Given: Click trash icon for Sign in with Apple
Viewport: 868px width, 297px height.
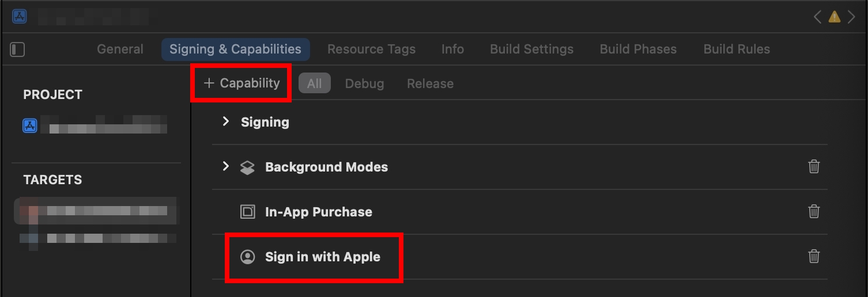Looking at the screenshot, I should (x=814, y=256).
